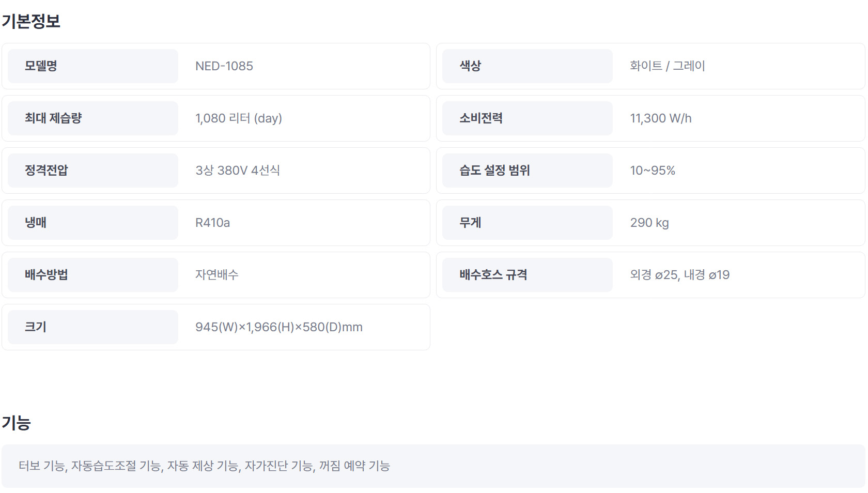Click the 크기 label cell
The height and width of the screenshot is (493, 868).
click(x=93, y=327)
